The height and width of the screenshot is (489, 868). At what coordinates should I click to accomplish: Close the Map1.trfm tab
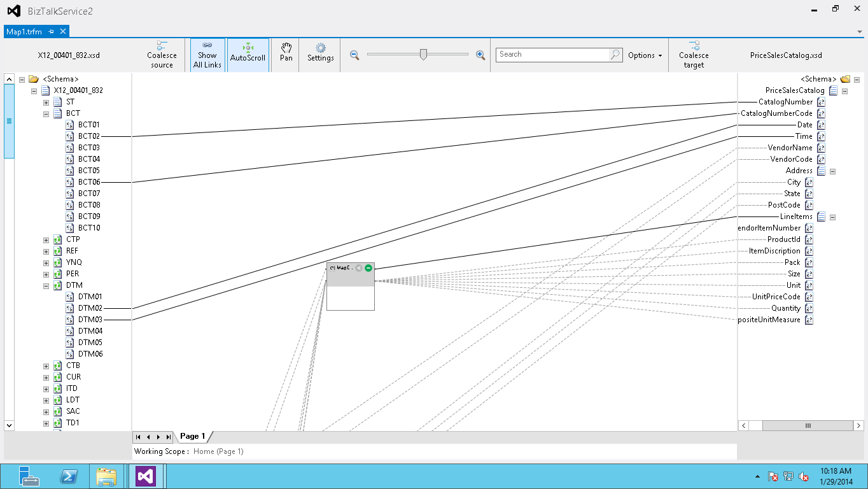63,31
